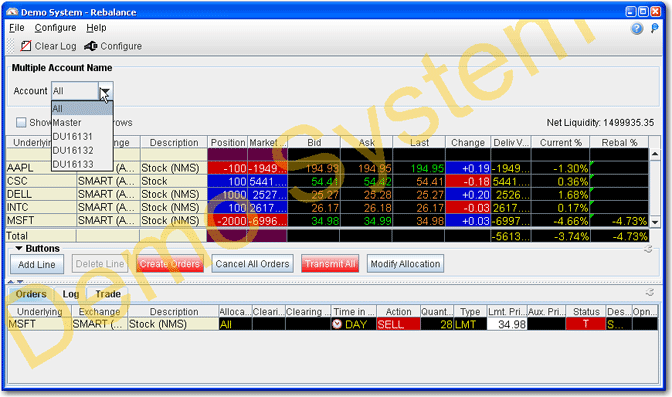Image resolution: width=672 pixels, height=397 pixels.
Task: Open the blue help question mark icon
Action: coord(637,29)
